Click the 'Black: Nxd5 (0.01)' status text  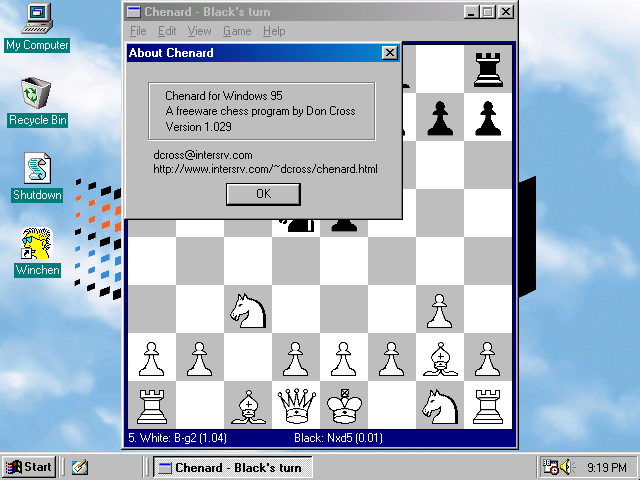click(338, 438)
